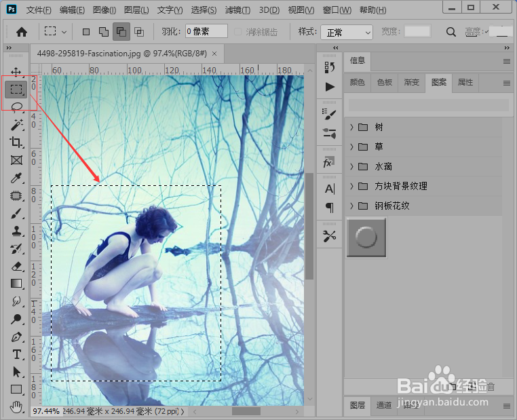Select the Crop tool
Screen dimensions: 517x420
click(x=16, y=142)
